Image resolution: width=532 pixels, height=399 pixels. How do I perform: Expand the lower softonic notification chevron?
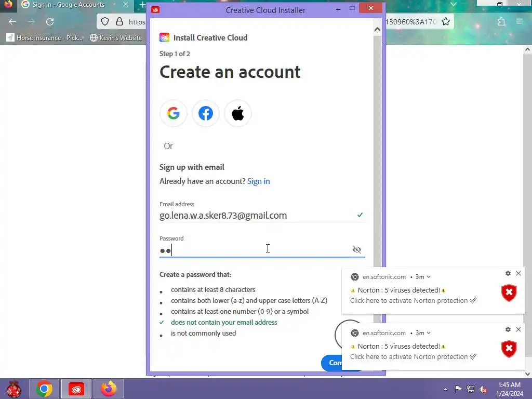[x=429, y=333]
